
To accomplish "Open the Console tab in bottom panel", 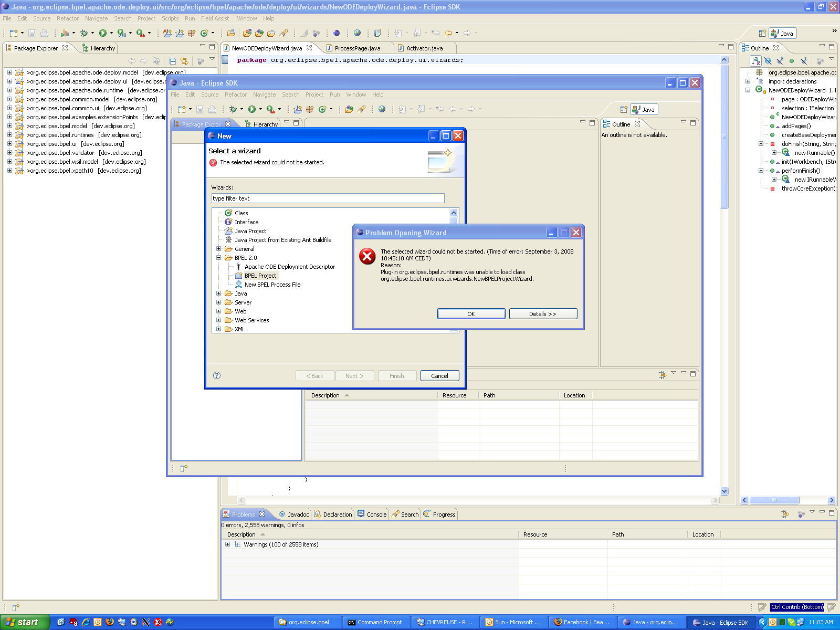I will tap(372, 514).
